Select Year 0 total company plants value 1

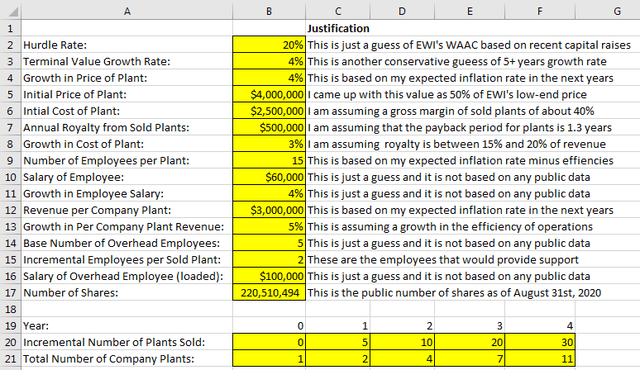coord(269,359)
